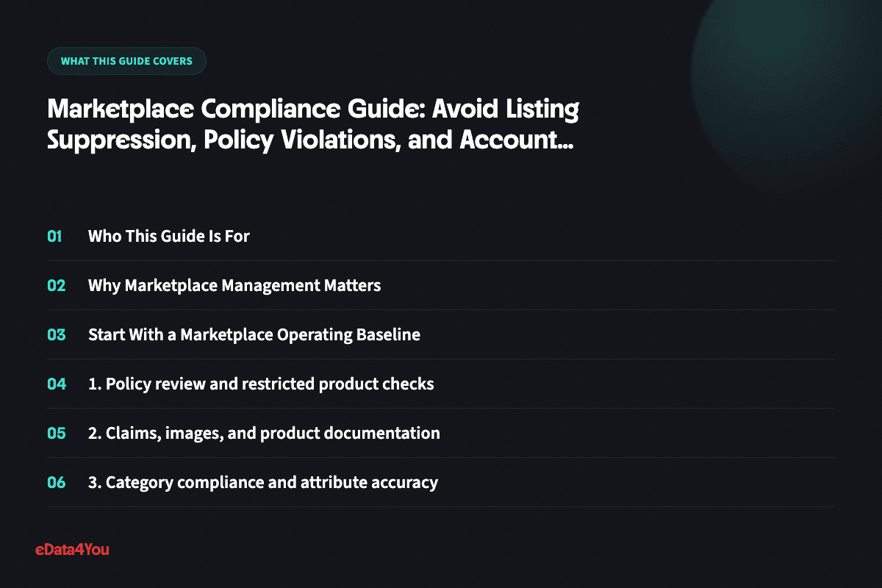Select the Marketplace Compliance Guide headline
Viewport: 882px width, 588px height.
click(313, 124)
